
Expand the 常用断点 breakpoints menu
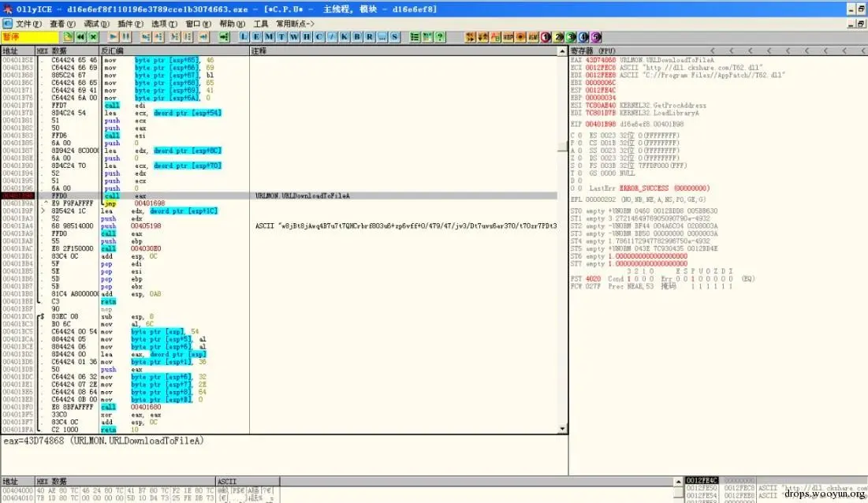[295, 24]
